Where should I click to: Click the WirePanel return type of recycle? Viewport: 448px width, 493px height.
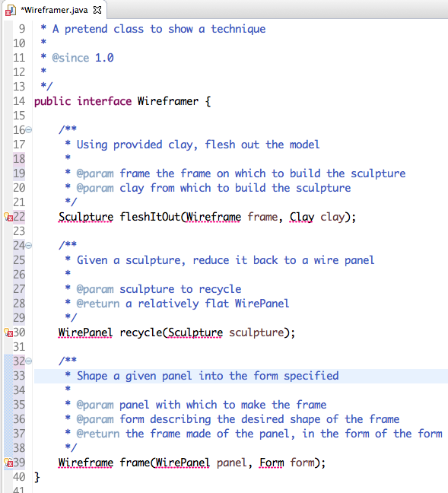[x=85, y=332]
